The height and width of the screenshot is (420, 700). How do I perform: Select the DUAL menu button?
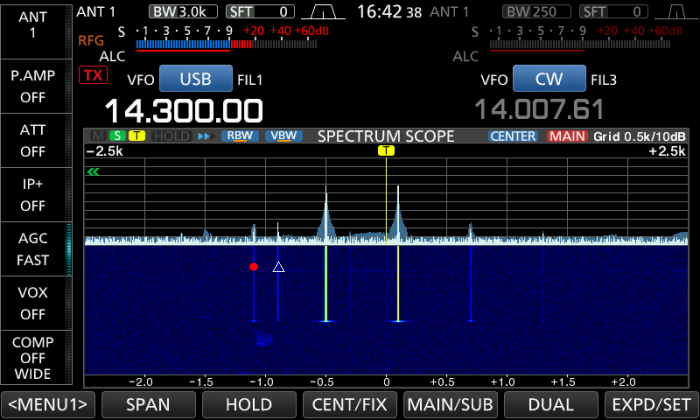(x=551, y=404)
